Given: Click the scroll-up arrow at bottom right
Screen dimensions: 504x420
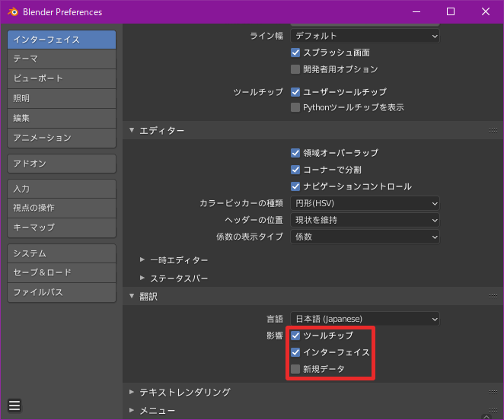Looking at the screenshot, I should point(486,417).
